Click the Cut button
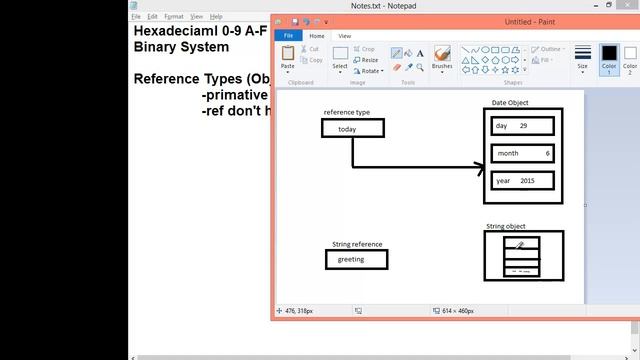Image resolution: width=640 pixels, height=360 pixels. [310, 49]
